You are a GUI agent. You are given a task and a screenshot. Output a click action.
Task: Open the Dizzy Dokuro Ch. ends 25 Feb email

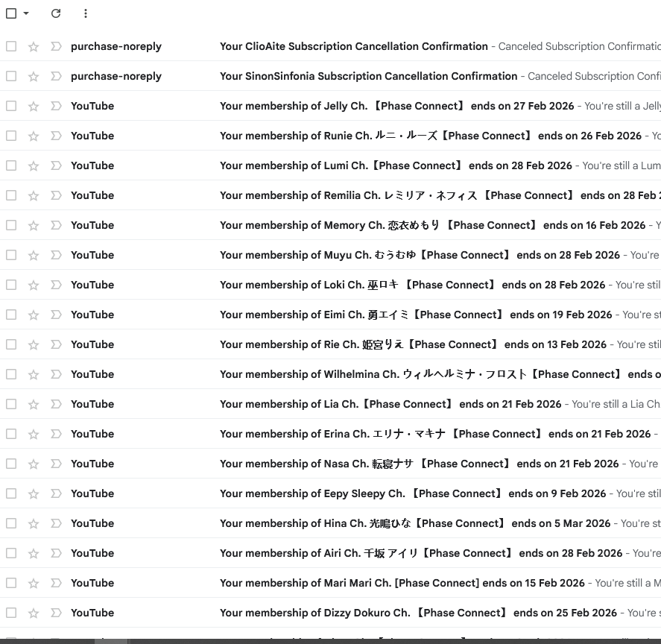click(418, 613)
